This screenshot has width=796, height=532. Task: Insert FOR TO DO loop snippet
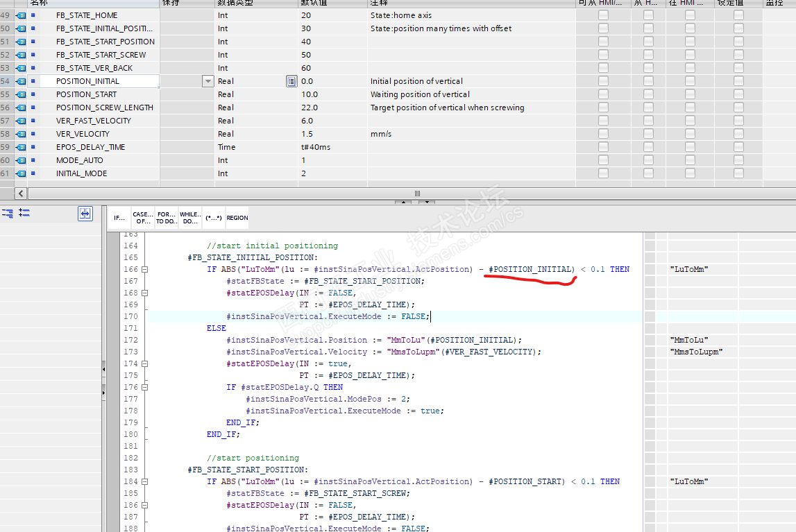coord(167,218)
